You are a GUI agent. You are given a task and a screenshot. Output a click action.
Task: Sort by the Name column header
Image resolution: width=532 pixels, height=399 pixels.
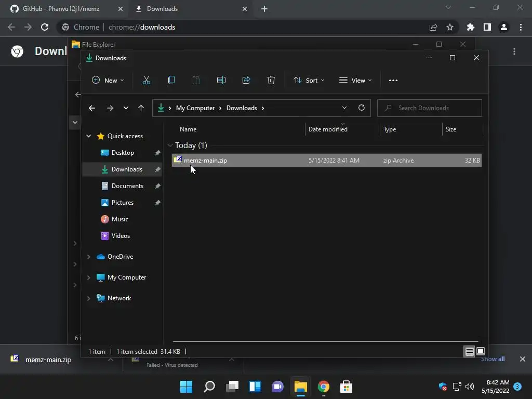[188, 129]
